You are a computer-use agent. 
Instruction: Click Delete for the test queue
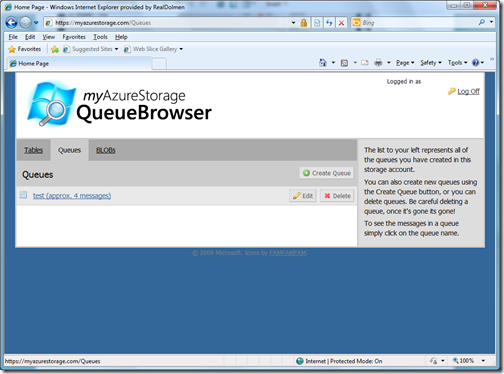point(337,196)
